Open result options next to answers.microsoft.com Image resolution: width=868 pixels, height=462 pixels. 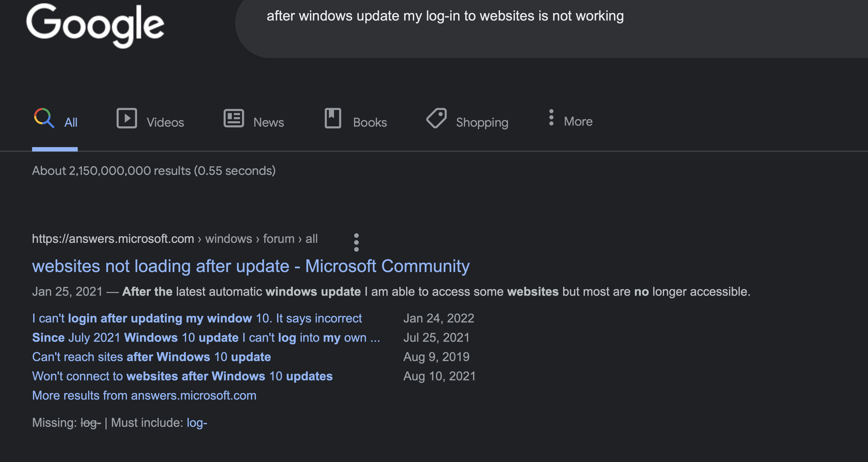[356, 242]
